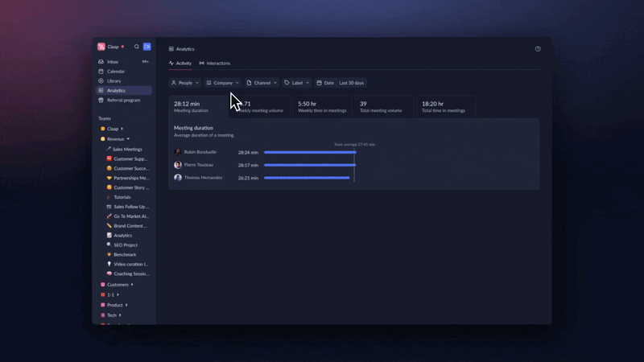The image size is (644, 362).
Task: Click Pierre Touzeau's name
Action: coord(198,165)
